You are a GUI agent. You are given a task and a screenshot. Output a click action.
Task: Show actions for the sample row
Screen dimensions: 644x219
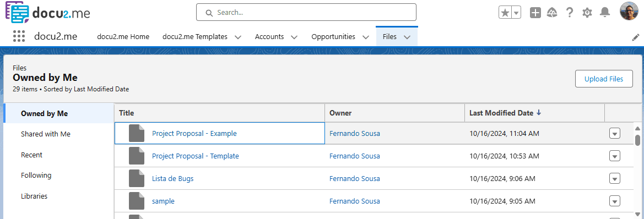[614, 201]
